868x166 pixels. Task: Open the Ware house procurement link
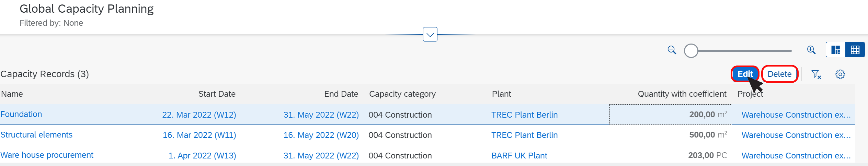pyautogui.click(x=47, y=155)
